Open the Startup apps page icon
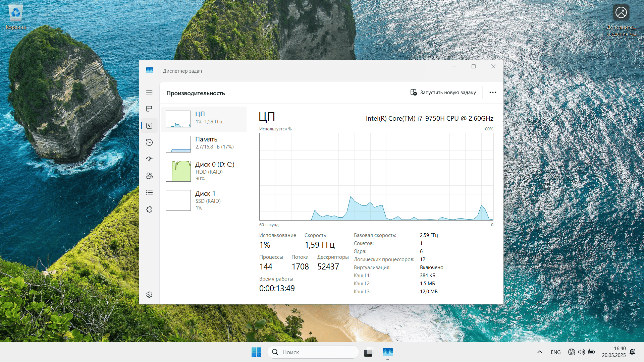Viewport: 644px width, 362px height. [149, 159]
